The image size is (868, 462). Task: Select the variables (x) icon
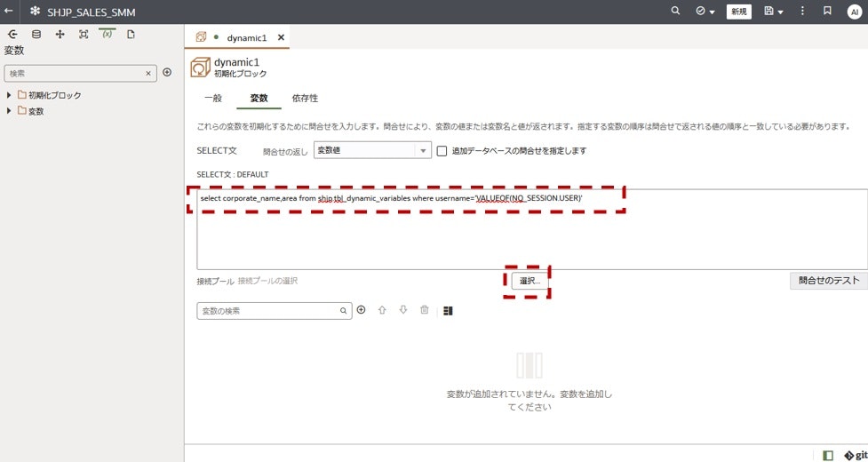pos(108,35)
